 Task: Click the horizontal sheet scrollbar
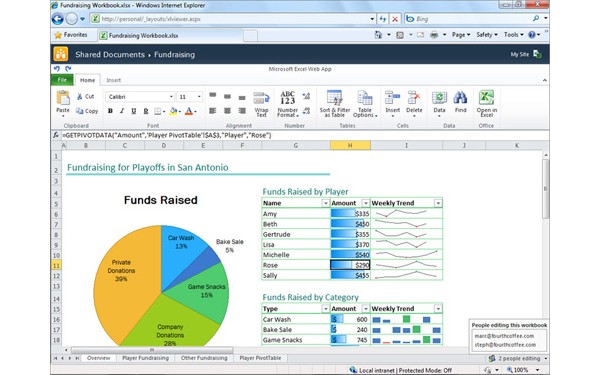(x=152, y=350)
